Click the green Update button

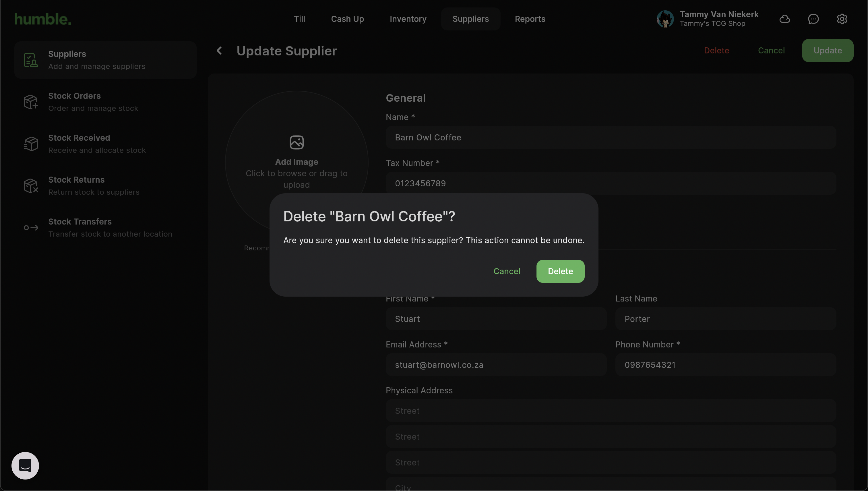[827, 51]
